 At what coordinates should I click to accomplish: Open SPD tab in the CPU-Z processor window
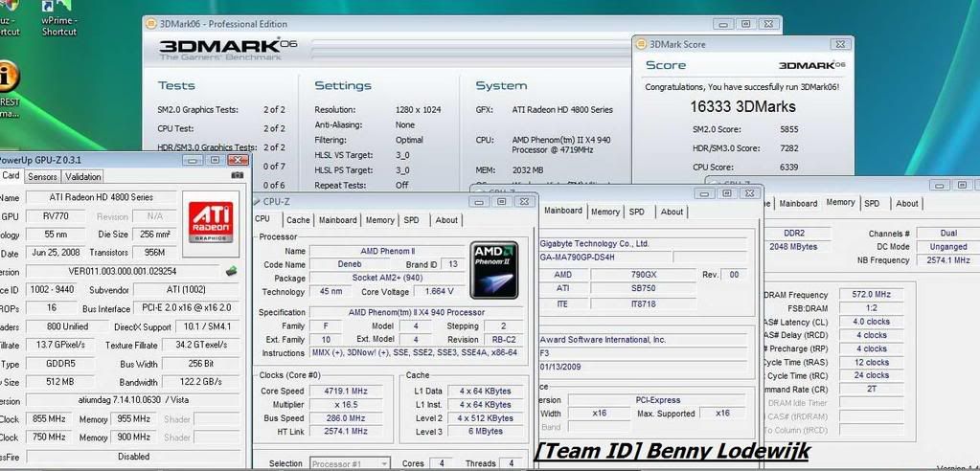(x=411, y=220)
